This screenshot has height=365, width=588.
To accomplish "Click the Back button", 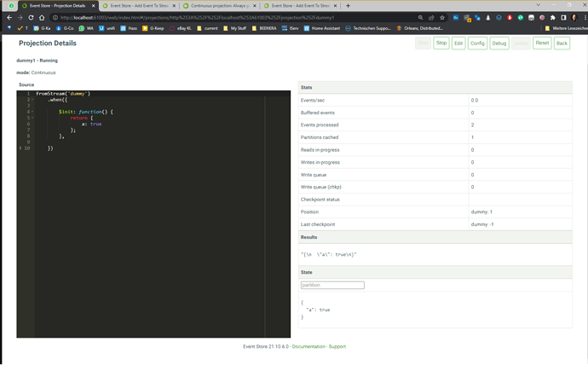I will 562,43.
